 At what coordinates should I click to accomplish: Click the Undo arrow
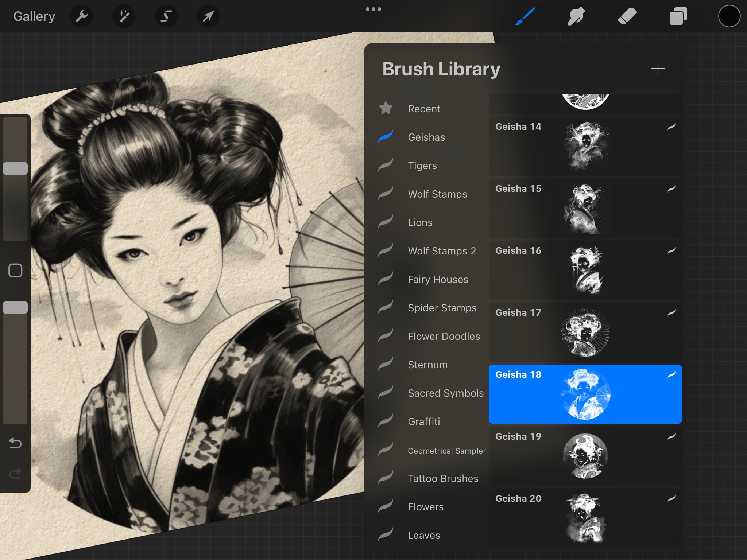[x=15, y=443]
